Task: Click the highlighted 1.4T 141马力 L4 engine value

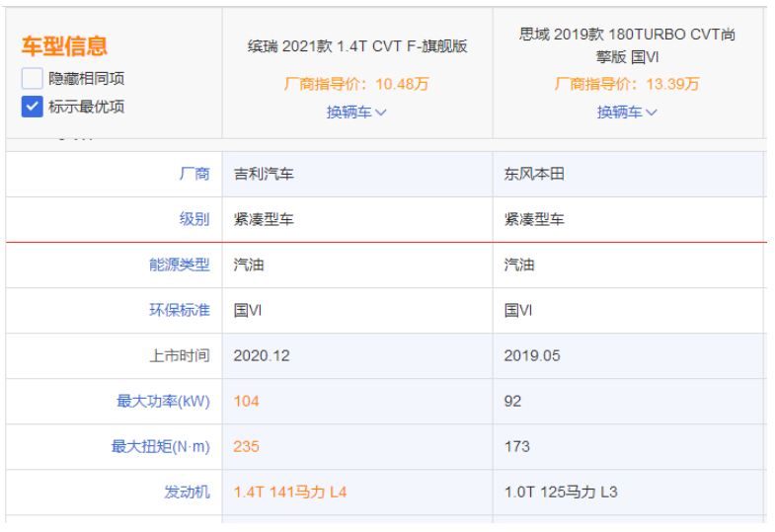Action: click(290, 492)
